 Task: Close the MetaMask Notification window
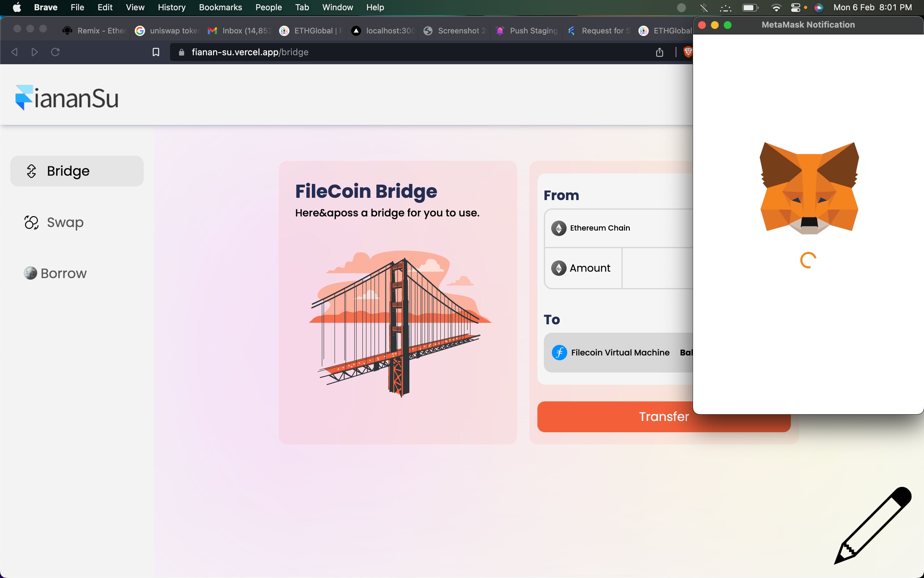pos(702,25)
